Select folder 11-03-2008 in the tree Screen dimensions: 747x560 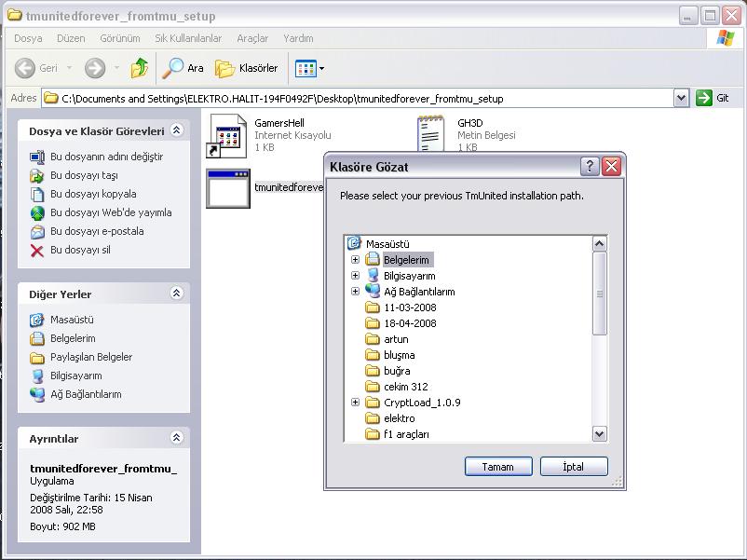click(410, 307)
